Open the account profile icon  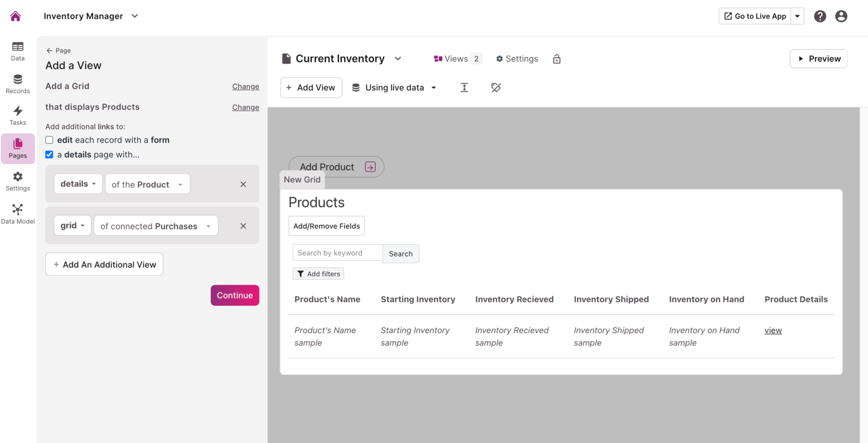[x=841, y=16]
